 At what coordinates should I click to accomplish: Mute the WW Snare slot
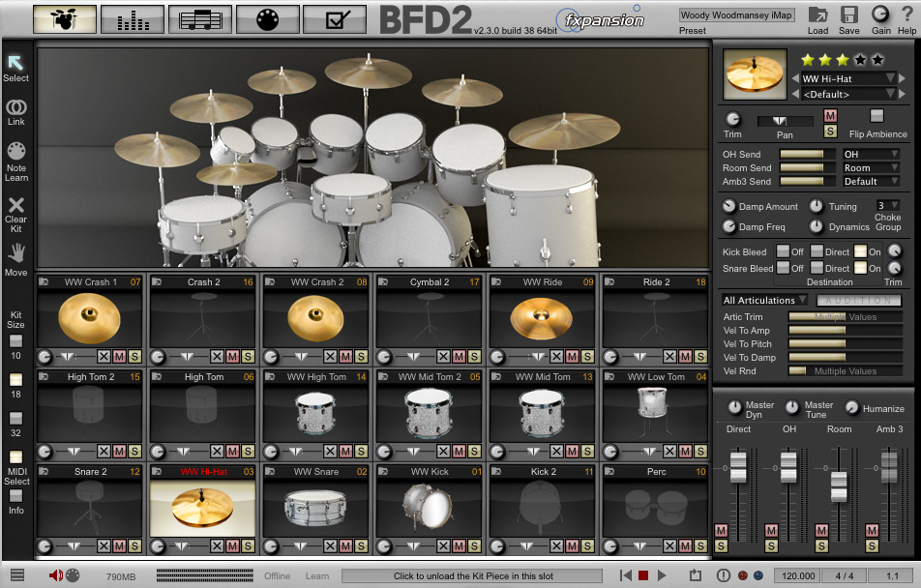346,545
